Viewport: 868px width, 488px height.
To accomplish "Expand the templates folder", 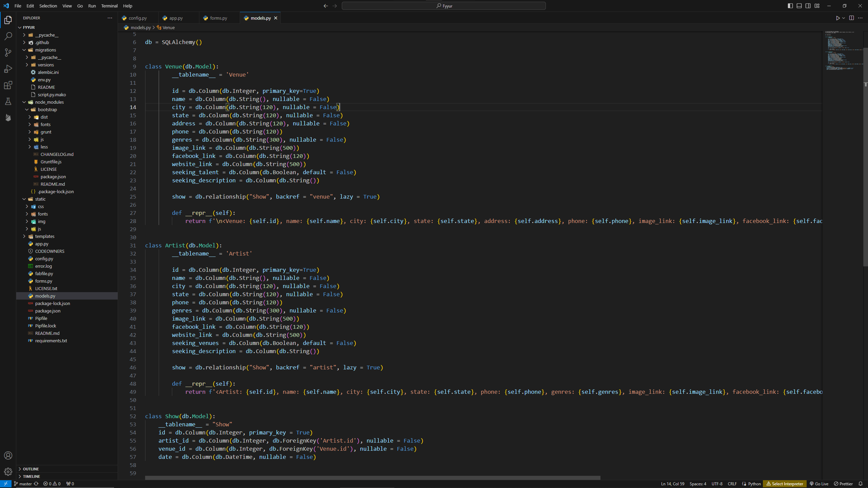I will tap(44, 236).
